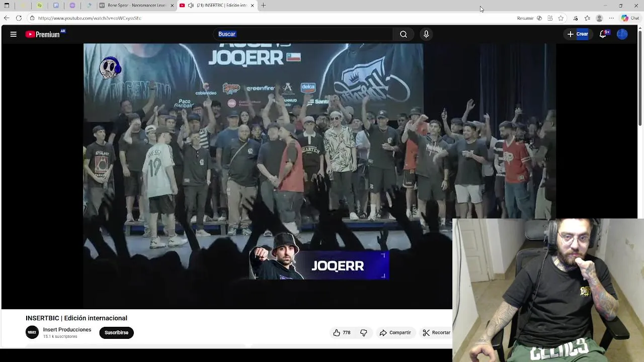The width and height of the screenshot is (644, 362).
Task: Focus the YouTube Buscar search field
Action: point(303,34)
